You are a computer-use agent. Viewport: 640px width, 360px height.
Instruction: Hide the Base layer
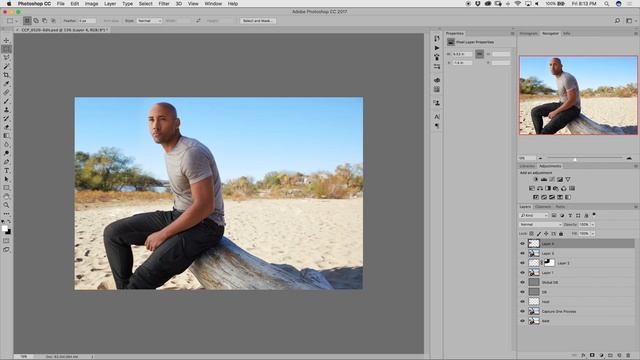522,321
